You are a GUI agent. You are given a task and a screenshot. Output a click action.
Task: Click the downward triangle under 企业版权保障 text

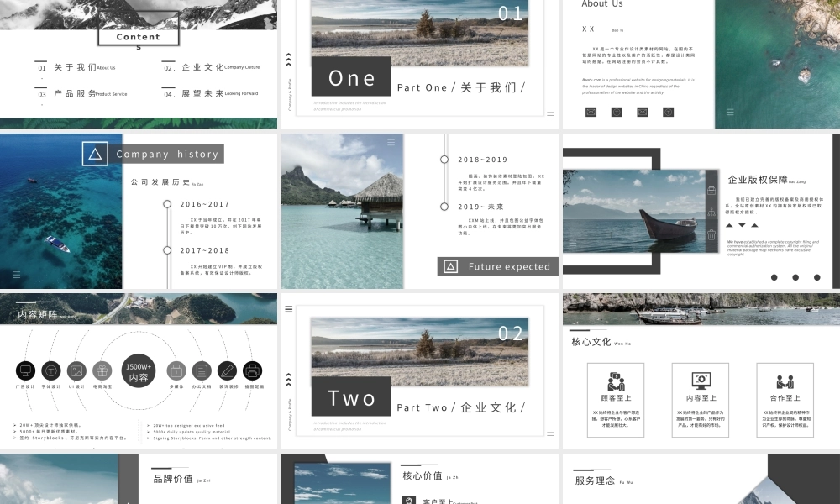pos(742,225)
